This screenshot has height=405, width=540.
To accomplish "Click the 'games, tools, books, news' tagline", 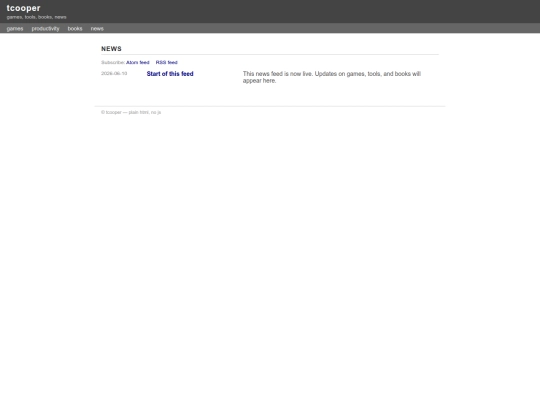I will pos(37,17).
